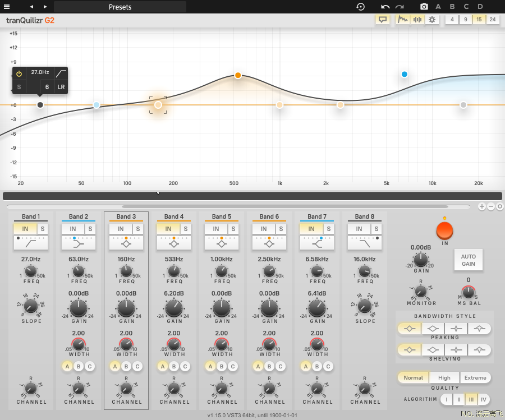This screenshot has height=420, width=505.
Task: Select snapshot slot A
Action: 438,6
